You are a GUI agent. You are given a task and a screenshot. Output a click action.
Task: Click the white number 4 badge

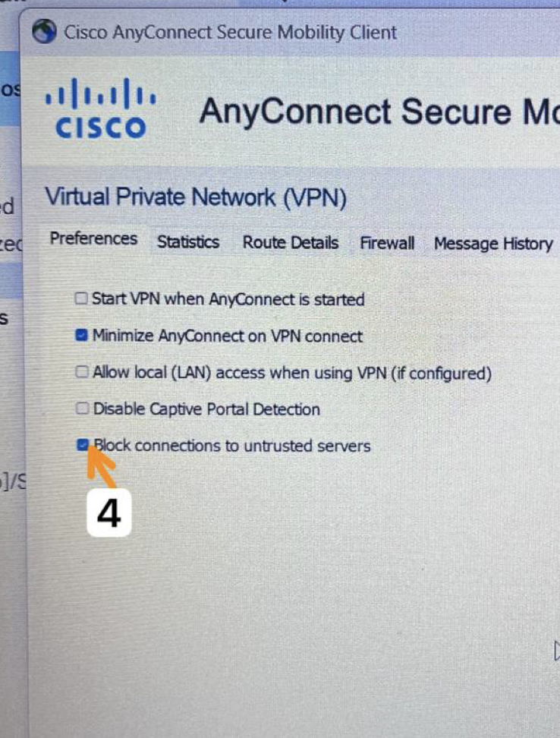(109, 513)
